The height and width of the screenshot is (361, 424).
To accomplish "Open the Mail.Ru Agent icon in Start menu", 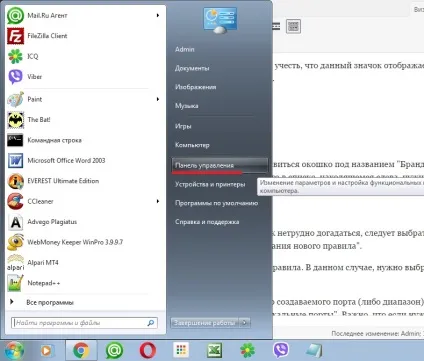I will tap(15, 16).
